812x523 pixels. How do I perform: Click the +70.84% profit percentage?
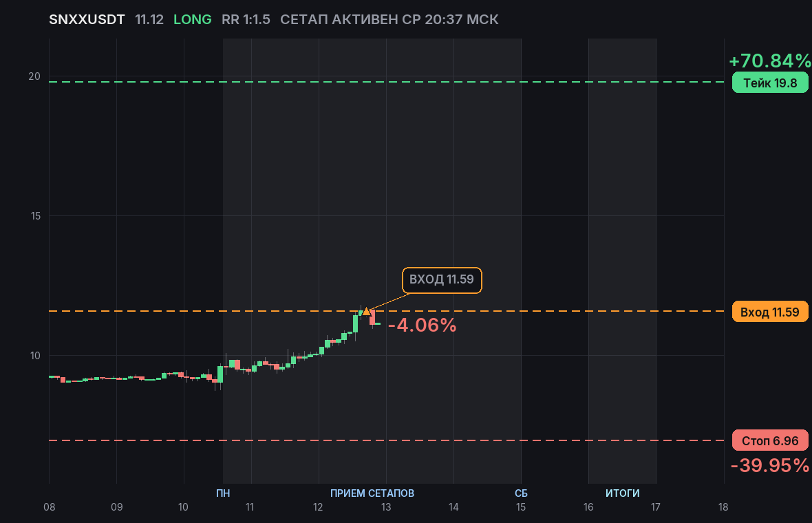[769, 61]
